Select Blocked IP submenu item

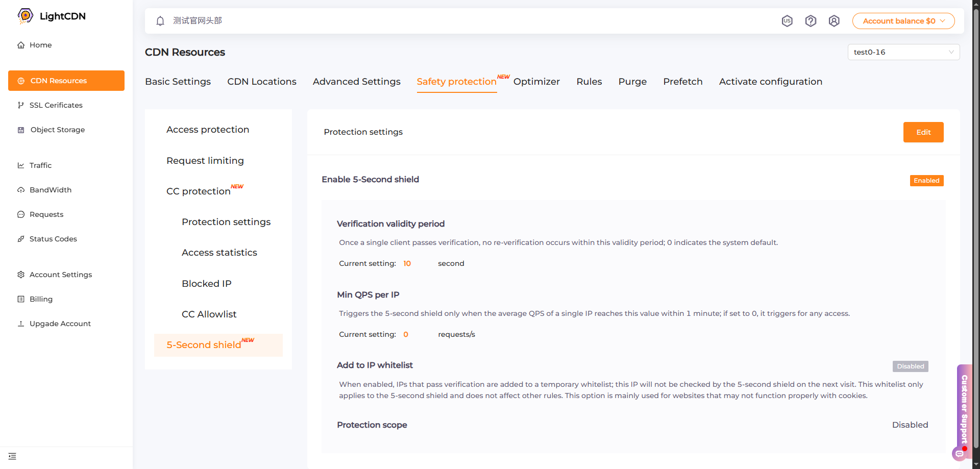(x=206, y=284)
